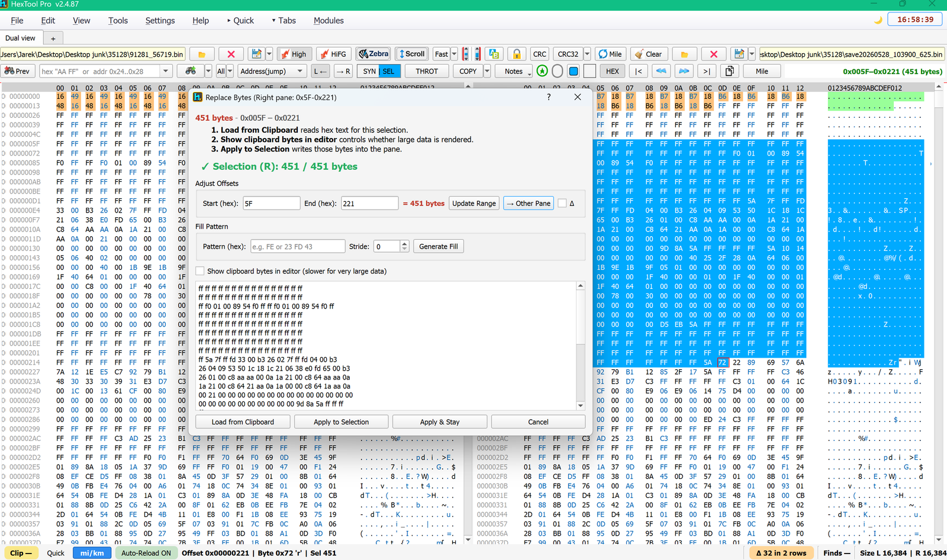Toggle High highlight mode

pos(294,54)
